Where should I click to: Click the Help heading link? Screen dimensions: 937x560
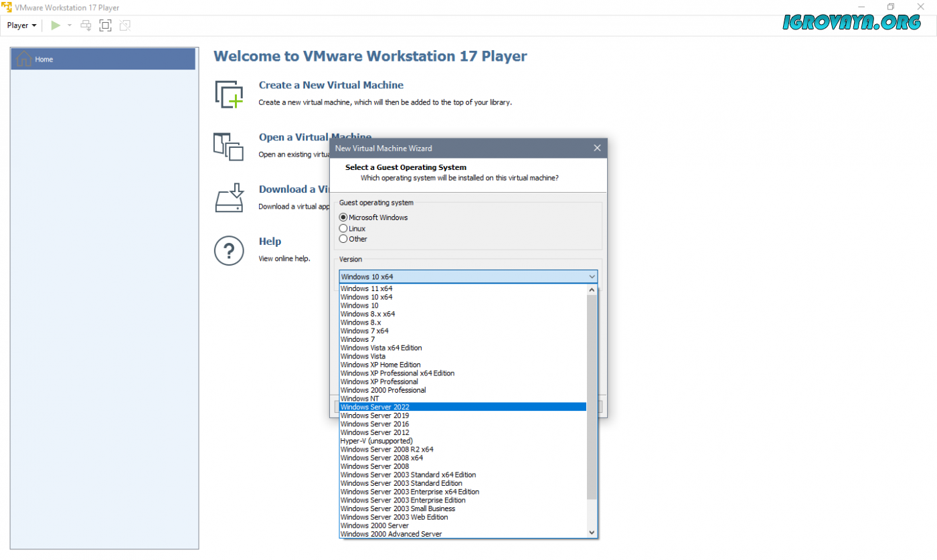[270, 242]
